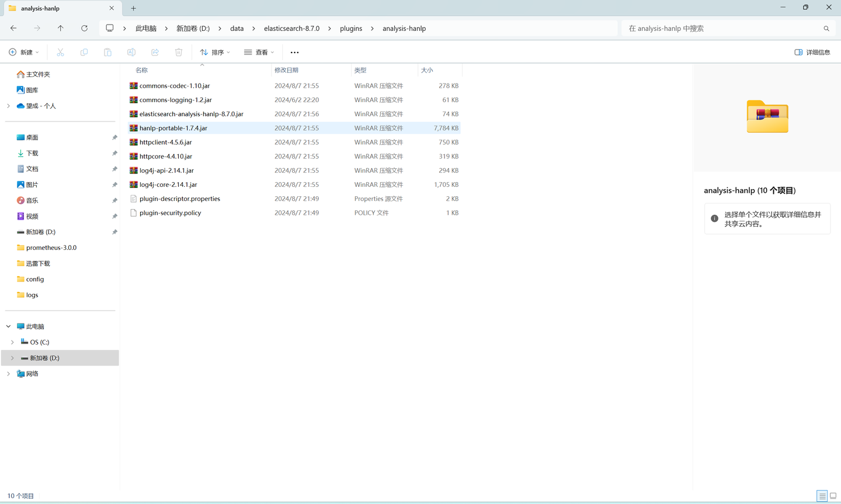Open the plugins breadcrumb link
The width and height of the screenshot is (841, 504).
(x=351, y=27)
